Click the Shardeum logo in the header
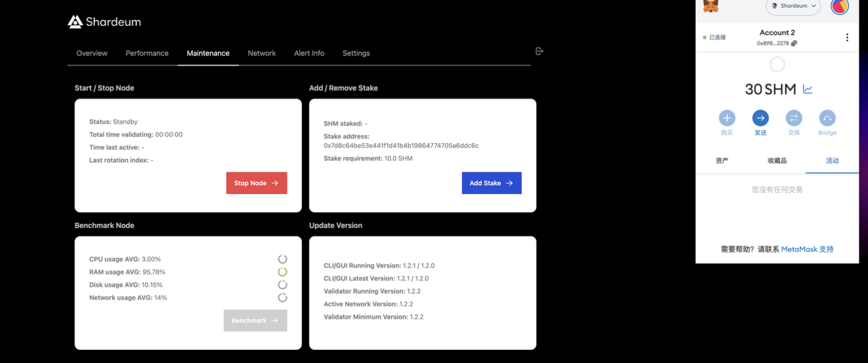The image size is (868, 363). [104, 22]
